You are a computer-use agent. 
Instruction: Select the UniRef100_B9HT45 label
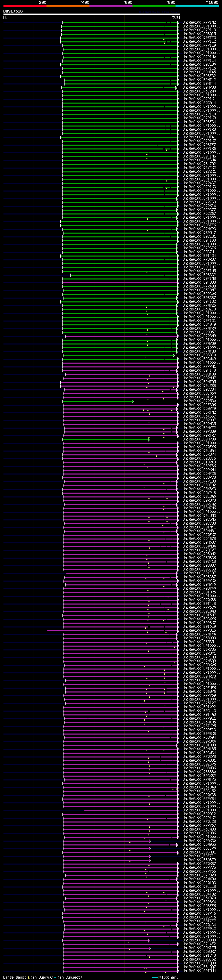pyautogui.click(x=199, y=72)
